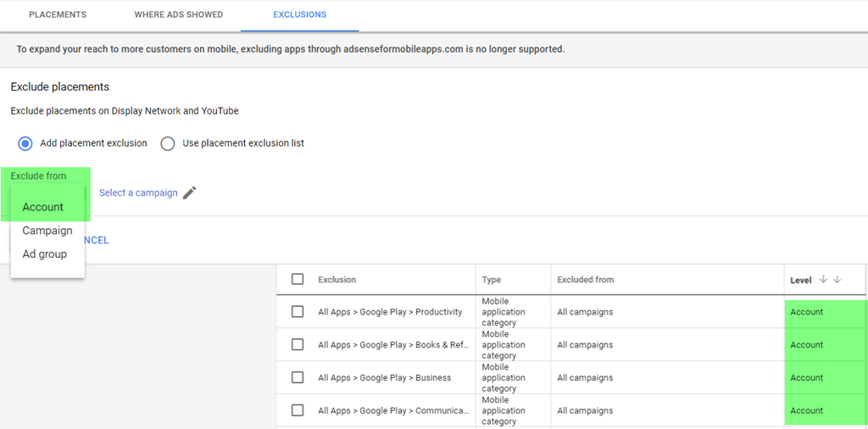Image resolution: width=868 pixels, height=429 pixels.
Task: Check the Google Play Productivity exclusion row
Action: tap(298, 312)
